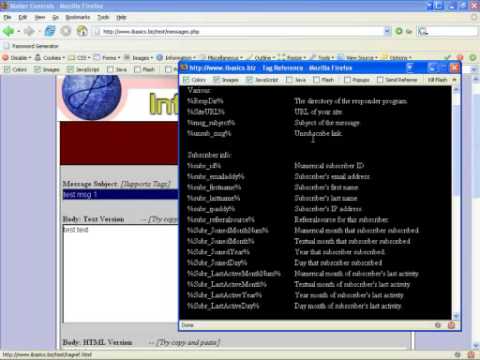The image size is (480, 360).
Task: Go back with the green Back arrow
Action: (x=9, y=31)
